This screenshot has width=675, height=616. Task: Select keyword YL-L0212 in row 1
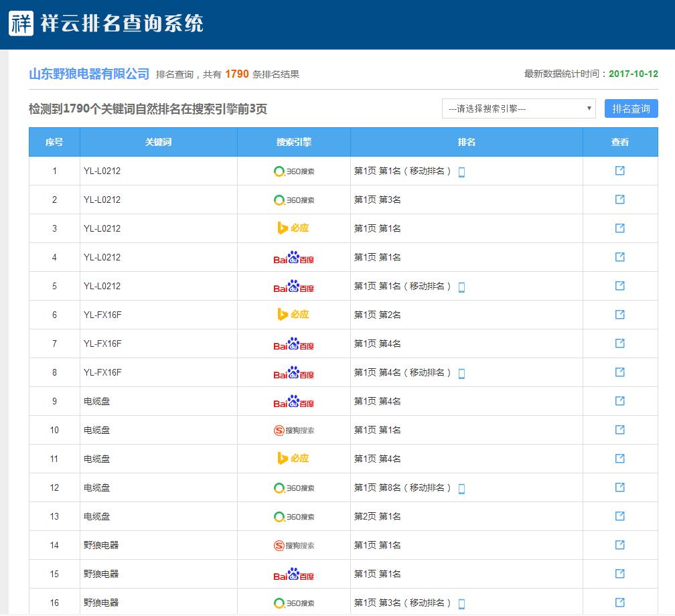coord(102,171)
